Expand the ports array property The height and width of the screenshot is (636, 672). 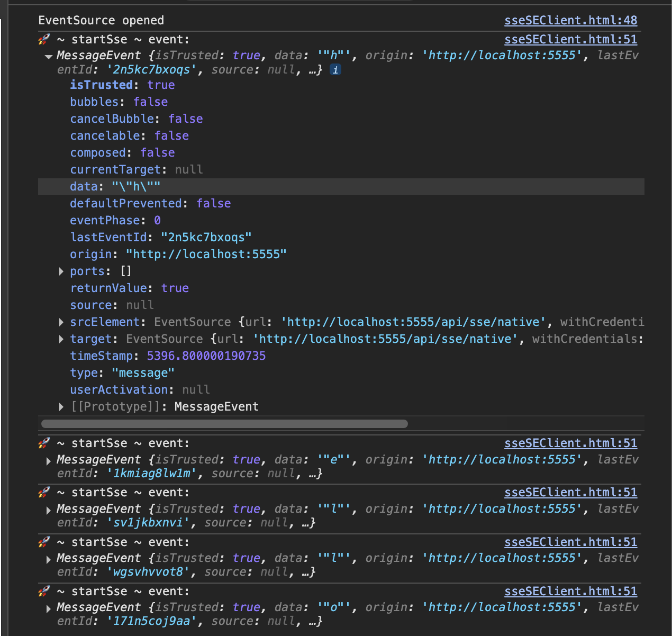tap(61, 271)
